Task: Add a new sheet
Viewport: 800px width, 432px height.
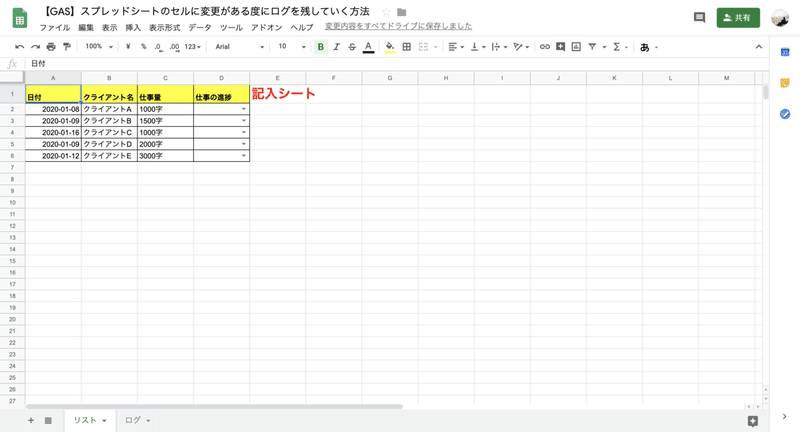Action: point(31,420)
